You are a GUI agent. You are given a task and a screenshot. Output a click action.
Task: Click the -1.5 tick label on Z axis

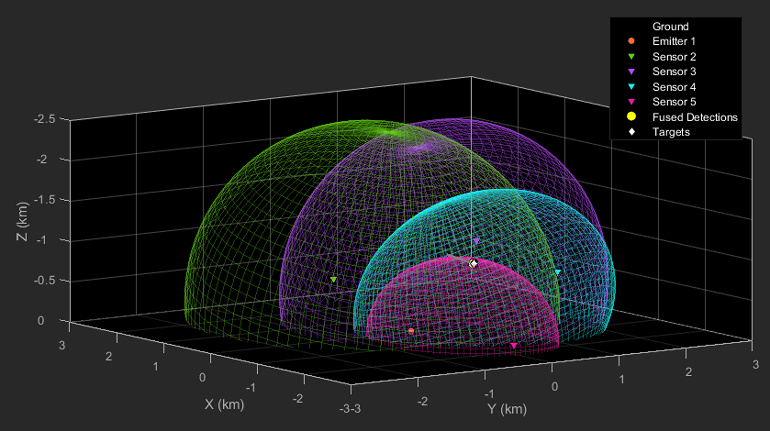pos(46,200)
